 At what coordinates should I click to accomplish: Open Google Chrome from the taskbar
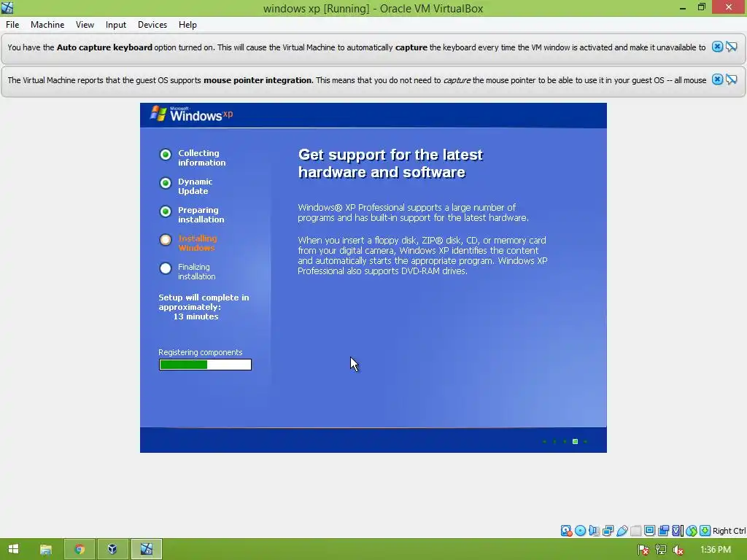(79, 550)
